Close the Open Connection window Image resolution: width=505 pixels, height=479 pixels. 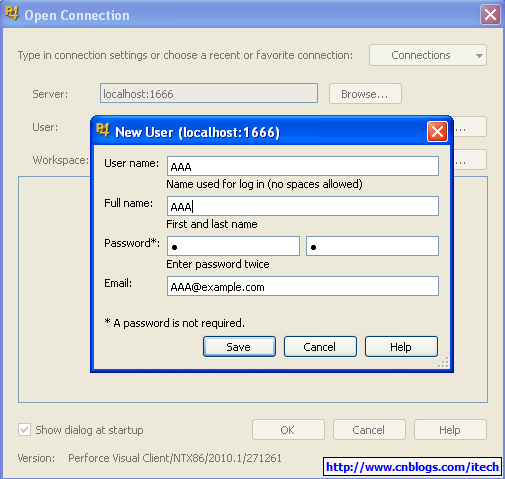coord(490,15)
